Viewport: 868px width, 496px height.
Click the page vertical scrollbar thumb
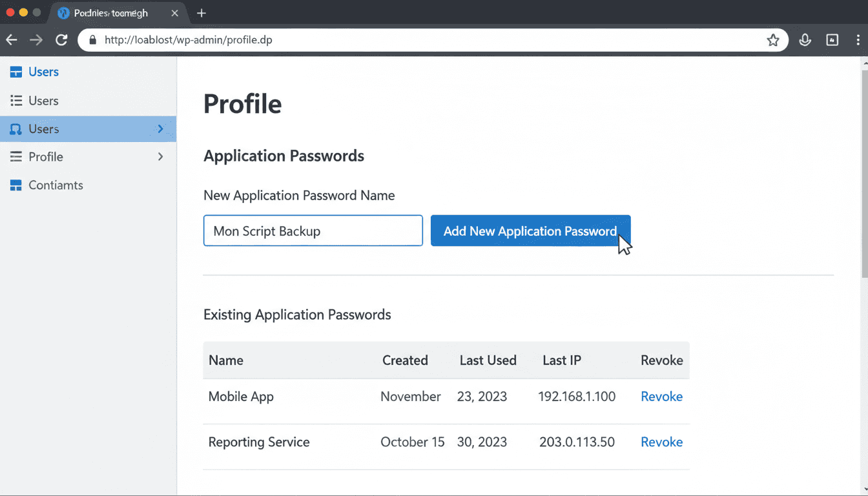[865, 174]
